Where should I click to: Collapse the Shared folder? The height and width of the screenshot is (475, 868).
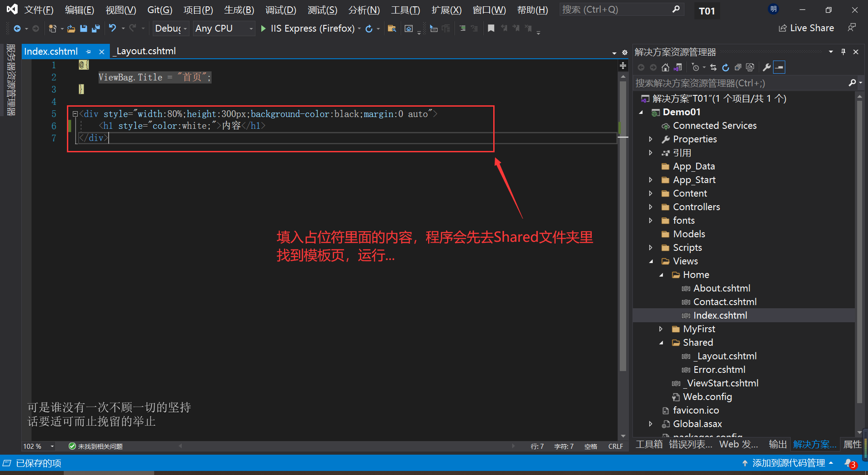point(661,343)
